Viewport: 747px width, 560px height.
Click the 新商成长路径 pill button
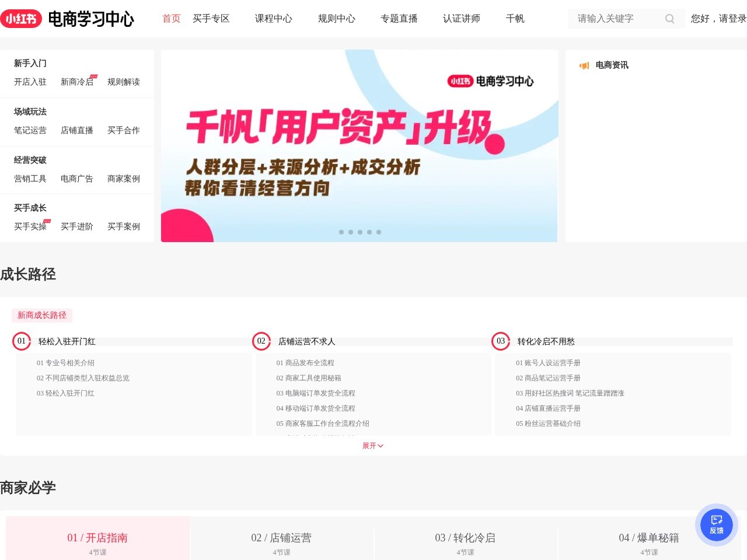point(42,315)
